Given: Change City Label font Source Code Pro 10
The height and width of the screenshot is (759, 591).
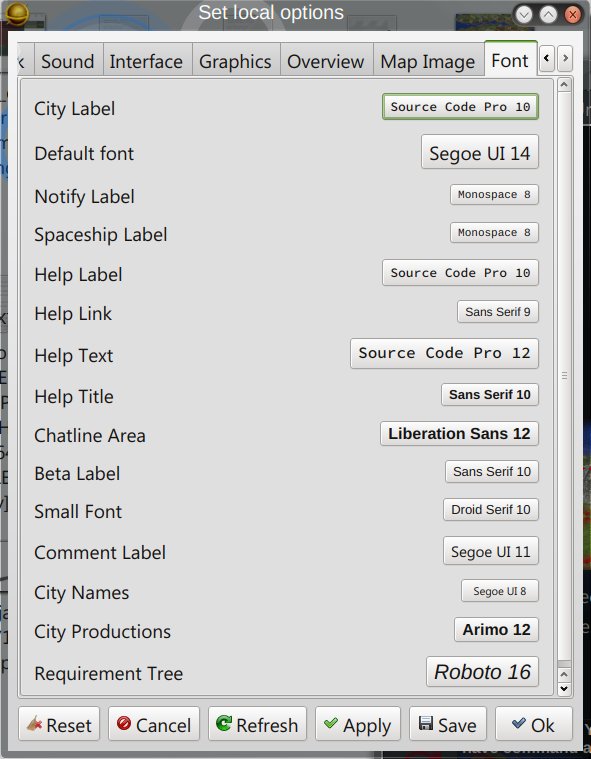Looking at the screenshot, I should 460,107.
